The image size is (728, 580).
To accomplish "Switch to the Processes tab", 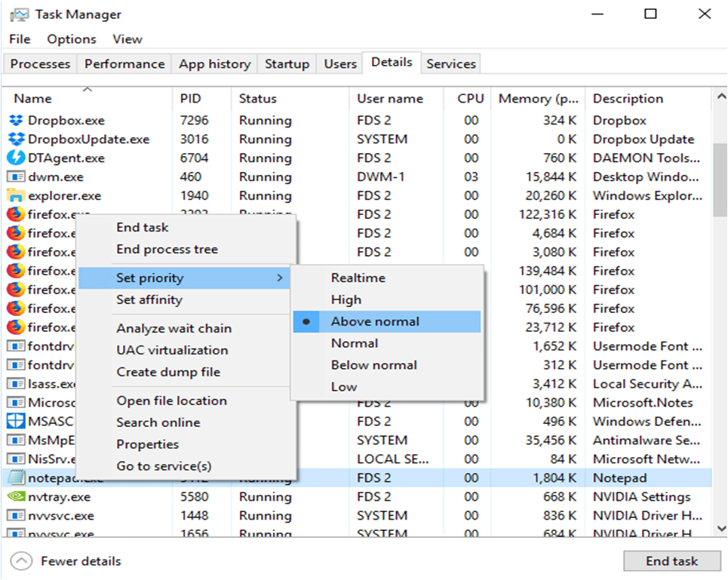I will coord(41,64).
